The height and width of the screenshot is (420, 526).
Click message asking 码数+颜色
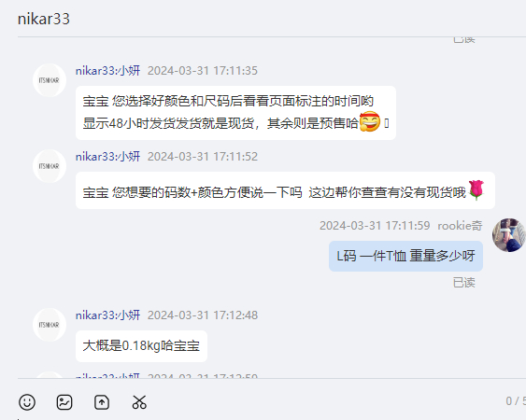point(286,190)
